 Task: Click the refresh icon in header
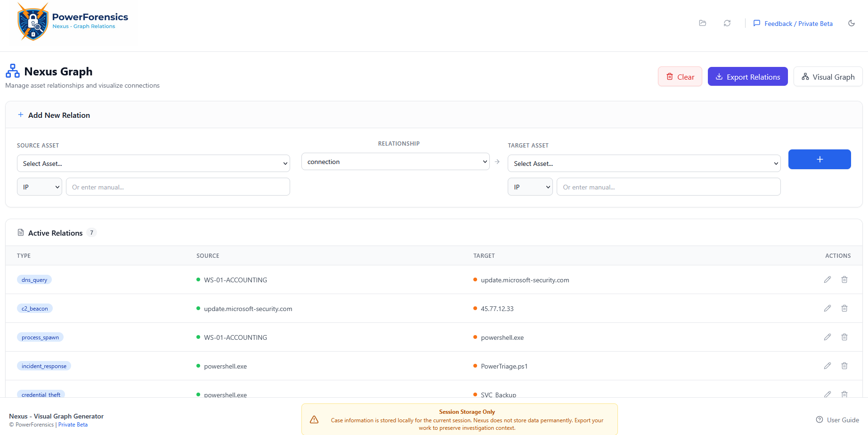click(x=727, y=23)
